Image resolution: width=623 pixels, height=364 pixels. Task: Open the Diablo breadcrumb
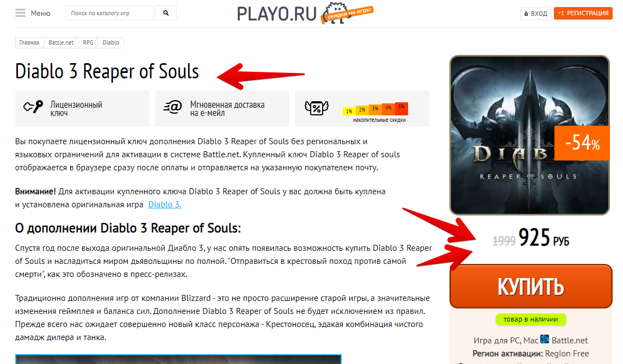[x=111, y=42]
